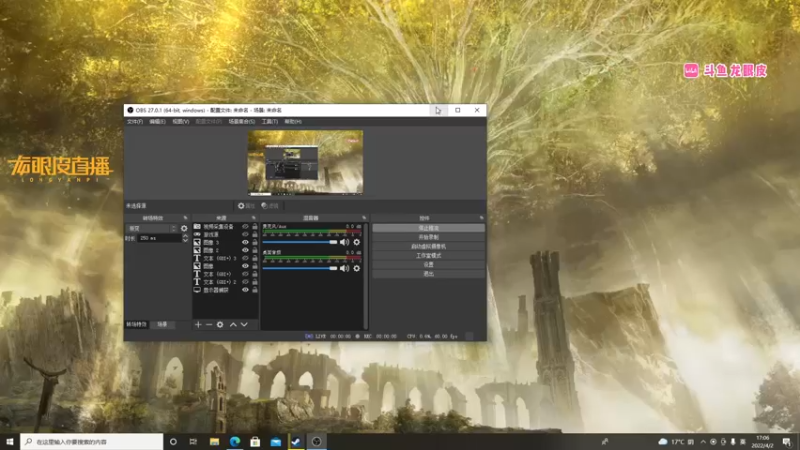Mute the 麦克风/Aux speaker icon
Viewport: 800px width, 450px height.
(344, 242)
